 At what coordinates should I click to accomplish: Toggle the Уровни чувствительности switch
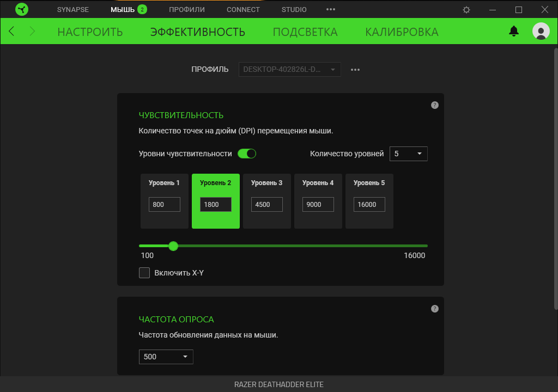[x=247, y=154]
